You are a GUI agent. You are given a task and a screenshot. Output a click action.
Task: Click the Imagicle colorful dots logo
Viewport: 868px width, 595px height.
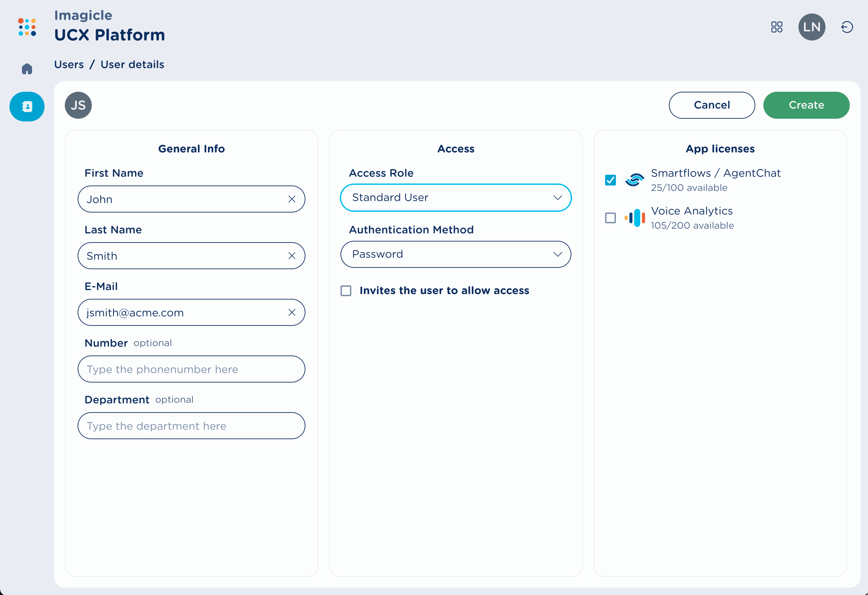[x=27, y=27]
